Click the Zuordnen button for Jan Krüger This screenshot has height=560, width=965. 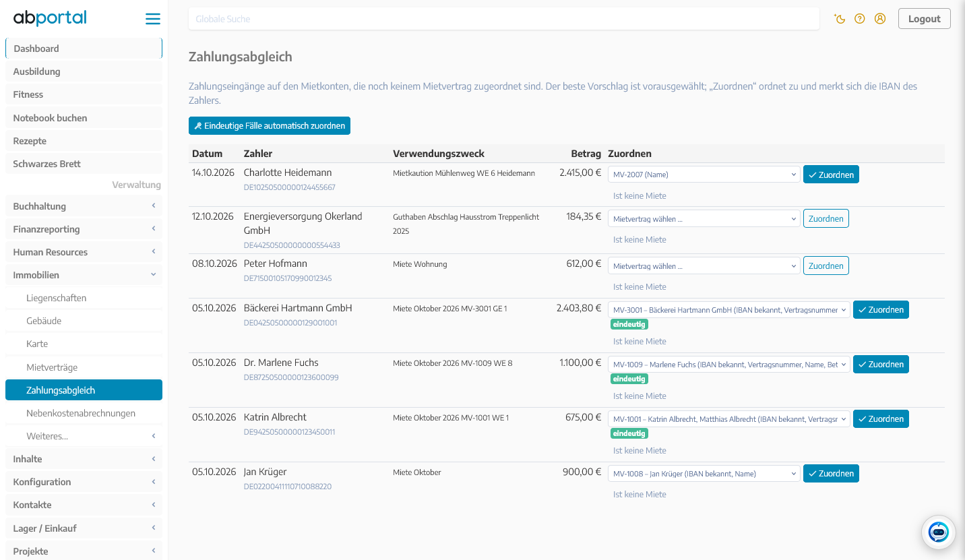(x=831, y=474)
